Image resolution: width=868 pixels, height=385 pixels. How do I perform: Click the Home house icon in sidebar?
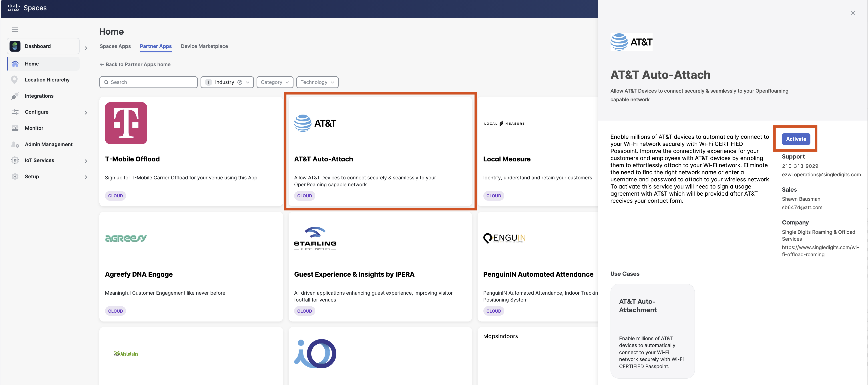(x=15, y=64)
